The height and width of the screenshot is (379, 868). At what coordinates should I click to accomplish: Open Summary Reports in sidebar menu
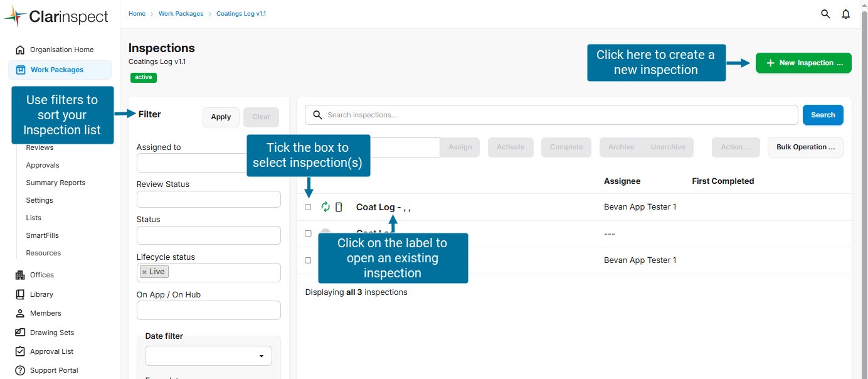(x=55, y=183)
